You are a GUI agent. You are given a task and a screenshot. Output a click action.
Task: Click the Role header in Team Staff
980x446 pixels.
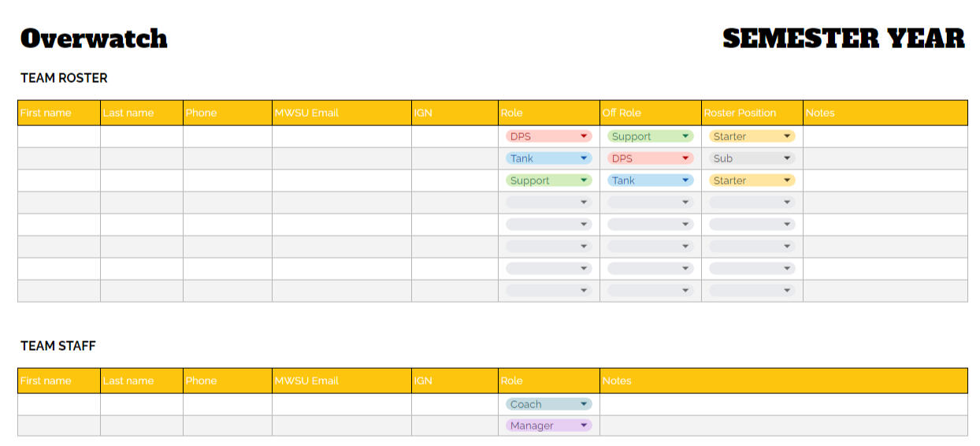[x=549, y=381]
